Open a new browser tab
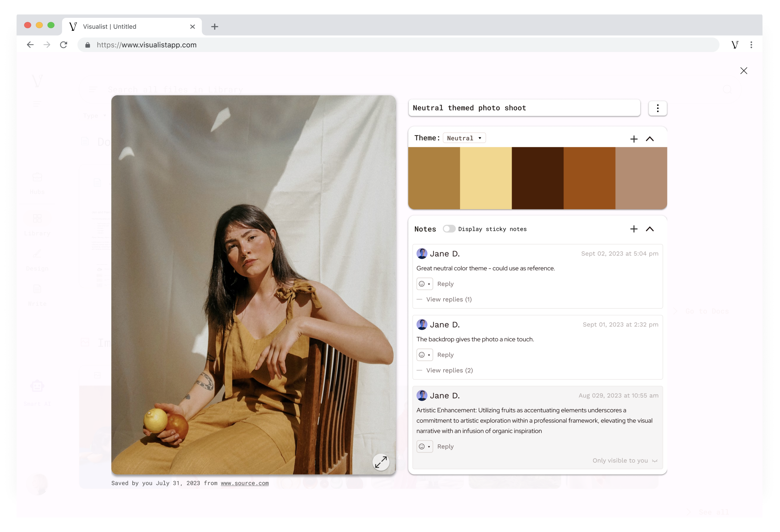Viewport: 780px width, 532px height. coord(214,26)
